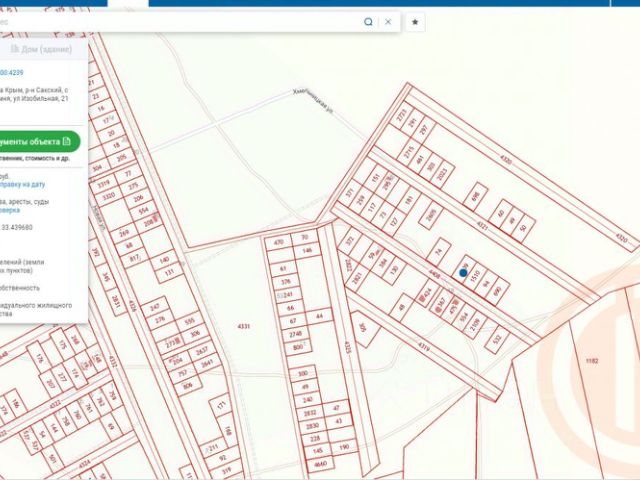Select parcel 140
Viewport: 640px width, 480px height.
[x=164, y=260]
